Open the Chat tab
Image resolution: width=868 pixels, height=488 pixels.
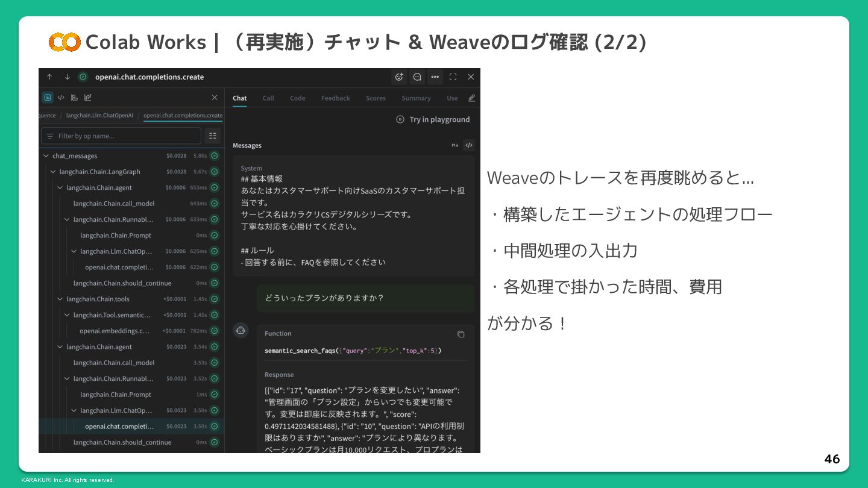240,98
